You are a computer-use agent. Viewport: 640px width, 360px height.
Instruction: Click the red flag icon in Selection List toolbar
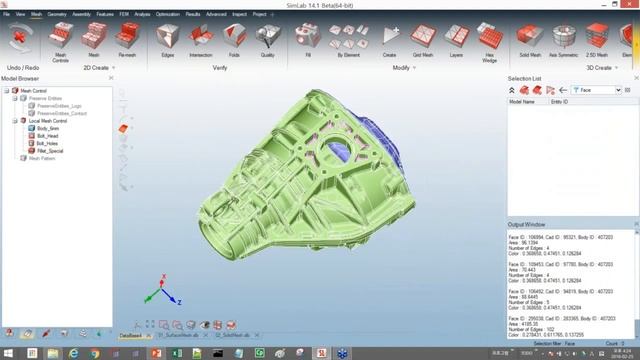point(550,90)
